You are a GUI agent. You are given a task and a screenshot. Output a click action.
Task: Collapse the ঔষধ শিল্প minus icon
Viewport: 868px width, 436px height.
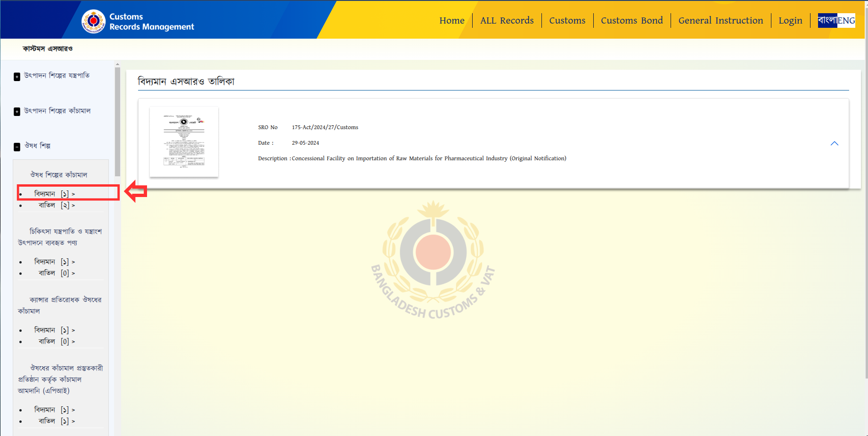coord(17,147)
